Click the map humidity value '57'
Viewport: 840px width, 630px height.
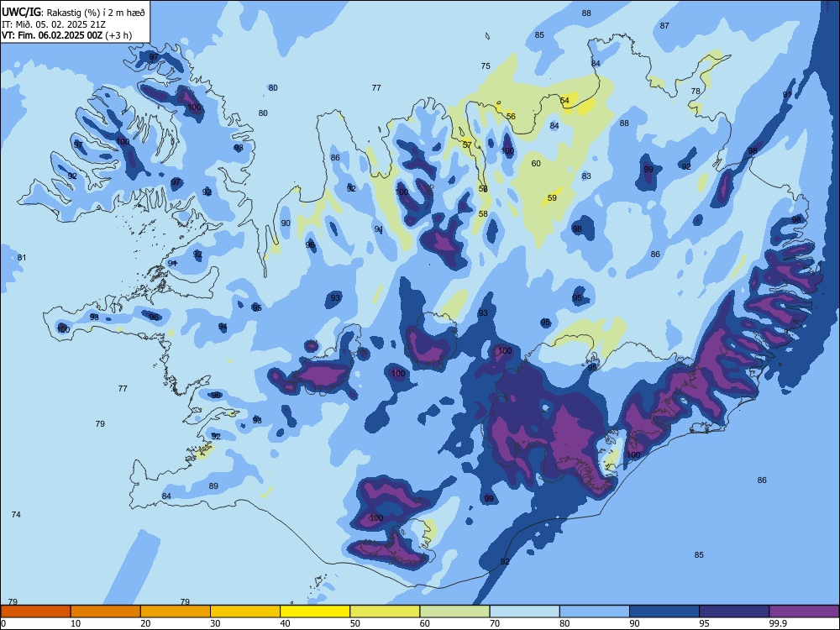click(467, 144)
